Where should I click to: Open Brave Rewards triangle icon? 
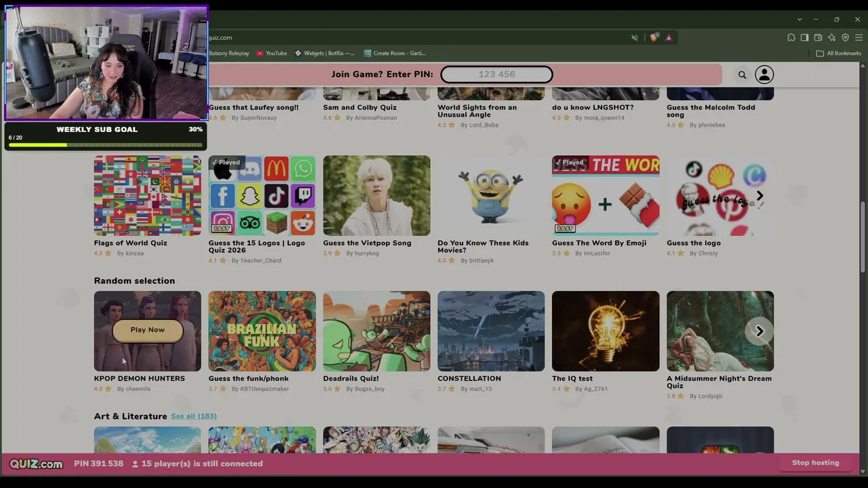click(669, 37)
